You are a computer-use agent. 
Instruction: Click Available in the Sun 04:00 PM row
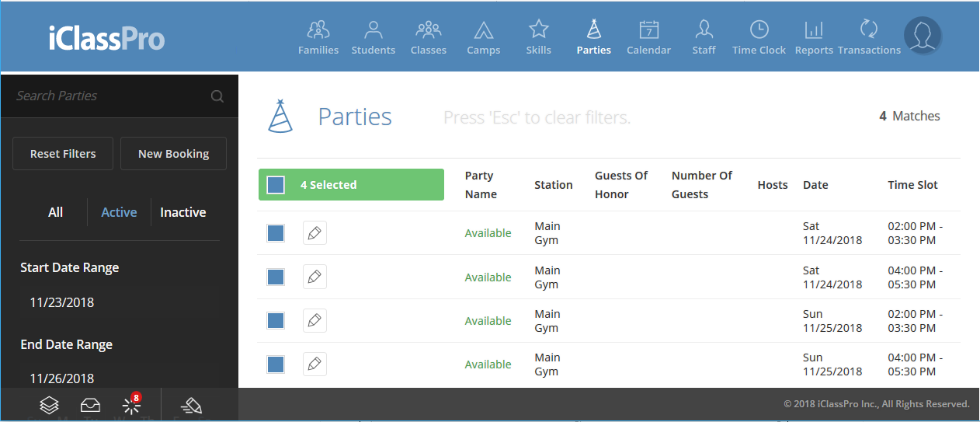click(x=488, y=364)
